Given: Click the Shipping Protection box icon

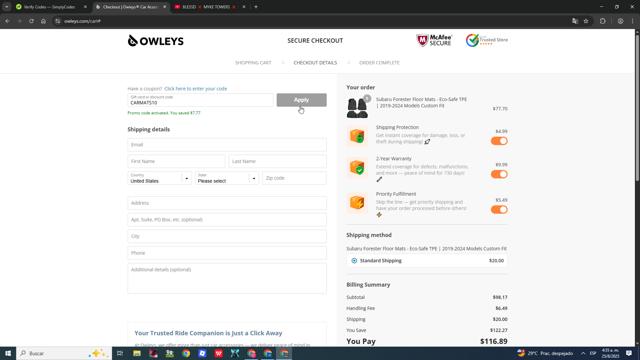Looking at the screenshot, I should [x=357, y=136].
